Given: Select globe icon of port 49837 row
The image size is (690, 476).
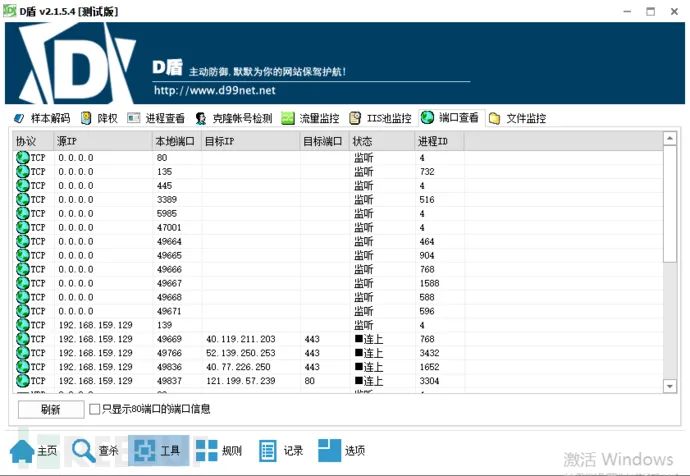Looking at the screenshot, I should click(x=22, y=381).
